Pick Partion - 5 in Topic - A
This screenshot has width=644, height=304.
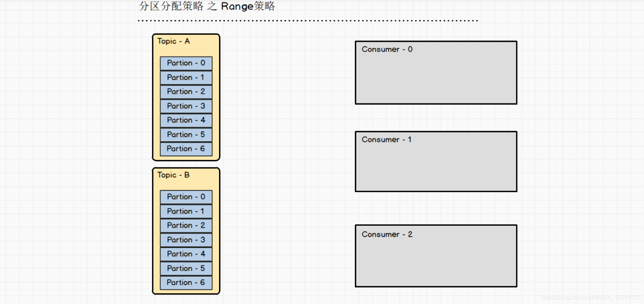tap(186, 135)
